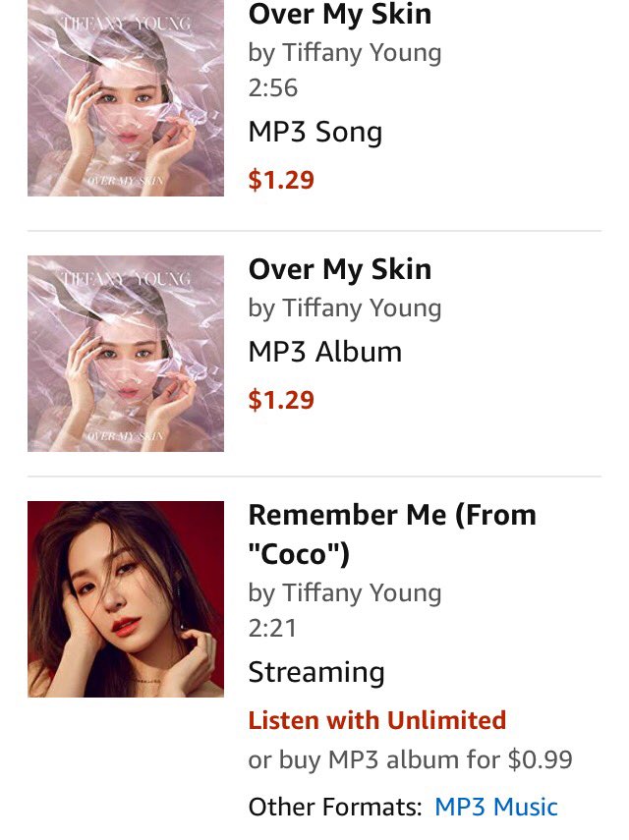Open the Over My Skin MP3 Album title
629x840 pixels.
[x=339, y=269]
